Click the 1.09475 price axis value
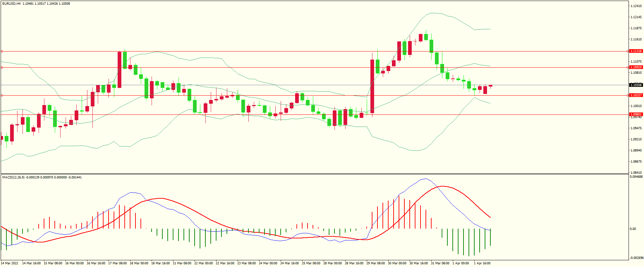The width and height of the screenshot is (644, 267). (636, 128)
